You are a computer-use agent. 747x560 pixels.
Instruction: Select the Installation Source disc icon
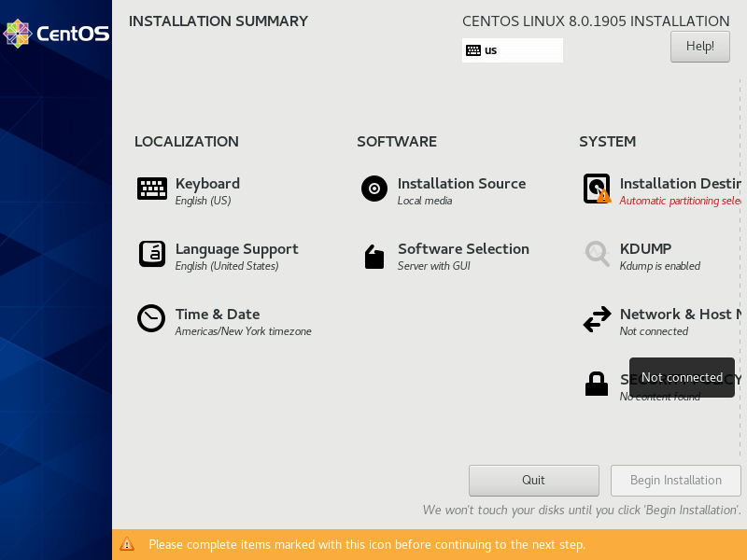tap(373, 189)
